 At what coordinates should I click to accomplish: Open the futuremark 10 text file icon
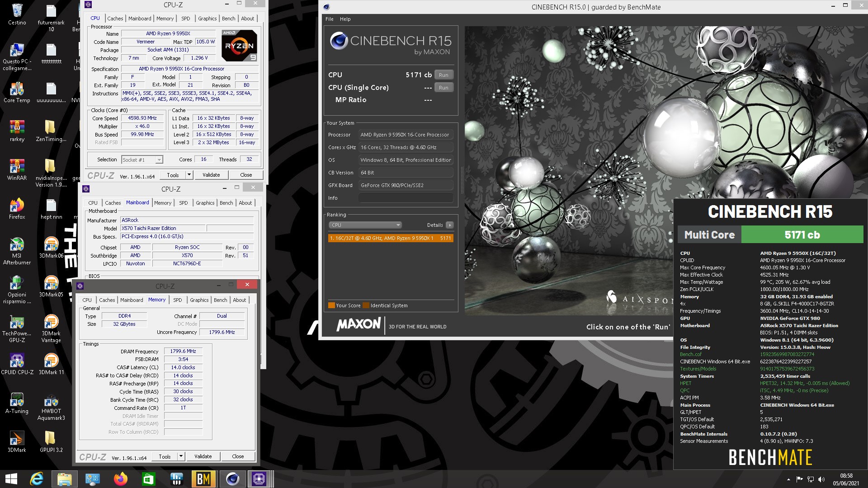pos(51,18)
